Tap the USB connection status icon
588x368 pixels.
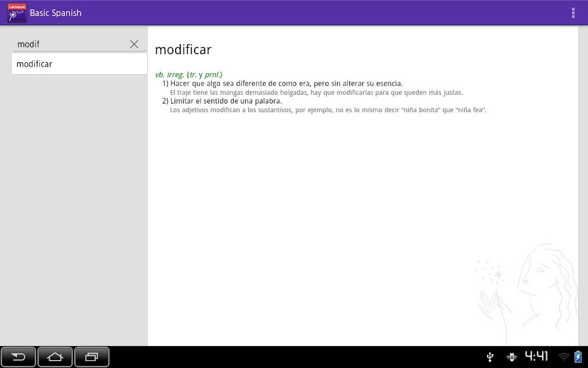pyautogui.click(x=490, y=356)
